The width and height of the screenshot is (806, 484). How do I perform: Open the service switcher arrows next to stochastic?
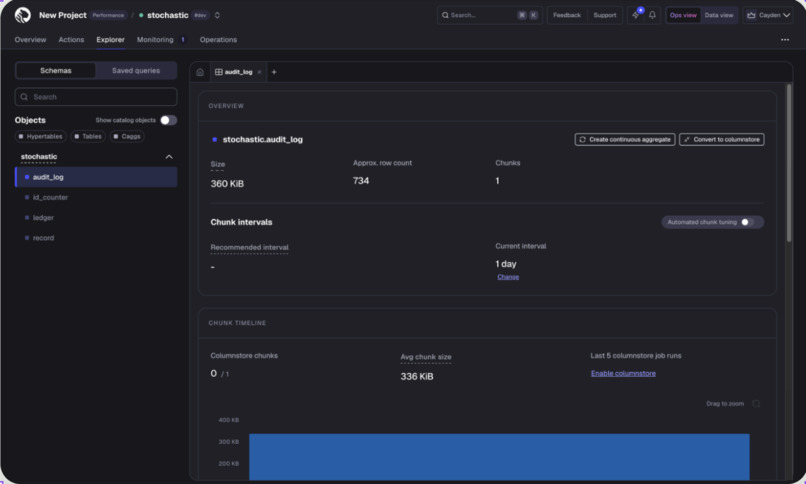click(x=217, y=15)
